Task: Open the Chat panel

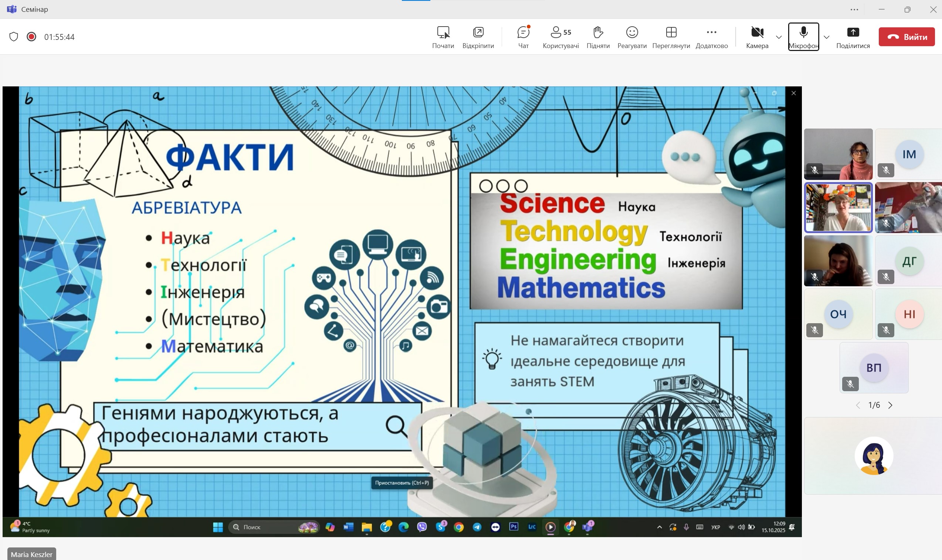Action: [523, 37]
